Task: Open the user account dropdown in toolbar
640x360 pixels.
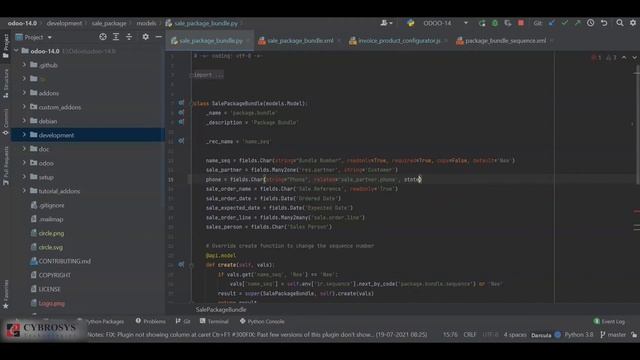Action: (x=386, y=23)
